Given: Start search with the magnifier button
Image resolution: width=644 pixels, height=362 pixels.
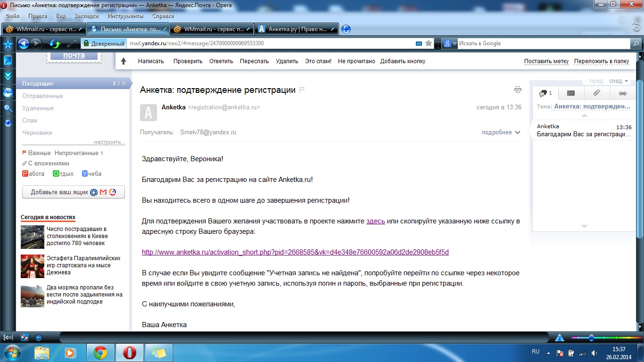Looking at the screenshot, I should click(x=636, y=43).
